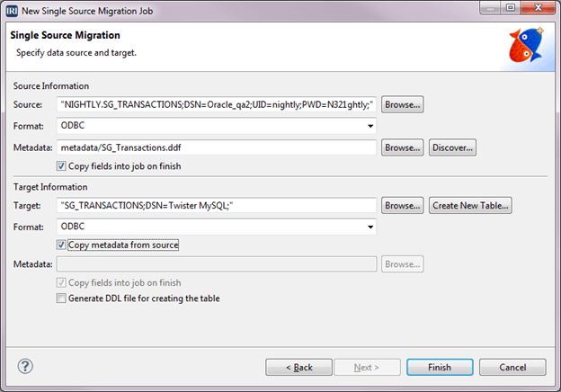Click the help question mark icon
This screenshot has height=392, width=561.
click(x=25, y=366)
